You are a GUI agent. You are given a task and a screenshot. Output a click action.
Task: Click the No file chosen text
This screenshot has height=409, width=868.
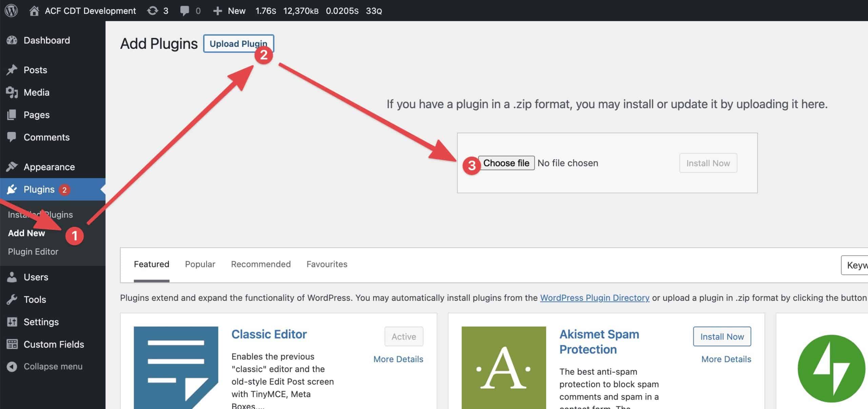click(x=568, y=163)
